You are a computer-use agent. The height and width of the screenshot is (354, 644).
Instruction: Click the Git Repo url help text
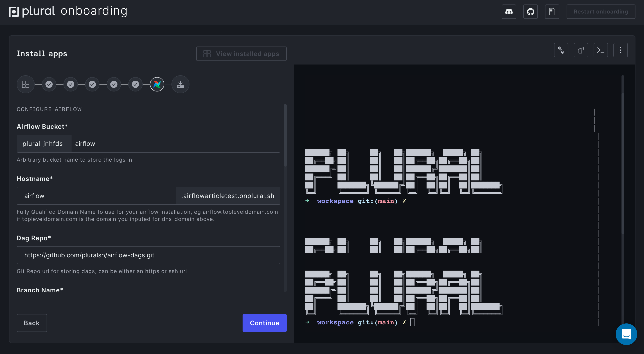point(101,271)
